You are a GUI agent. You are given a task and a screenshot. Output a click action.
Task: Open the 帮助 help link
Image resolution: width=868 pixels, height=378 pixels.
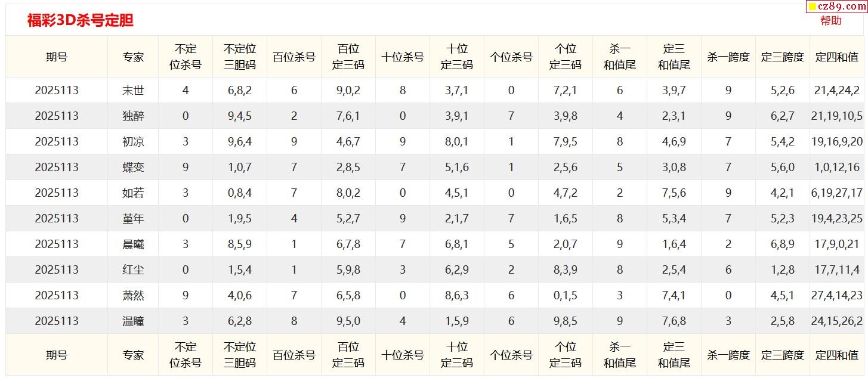830,21
